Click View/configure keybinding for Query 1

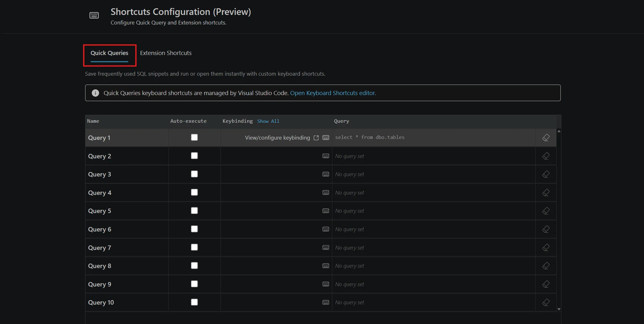point(277,138)
